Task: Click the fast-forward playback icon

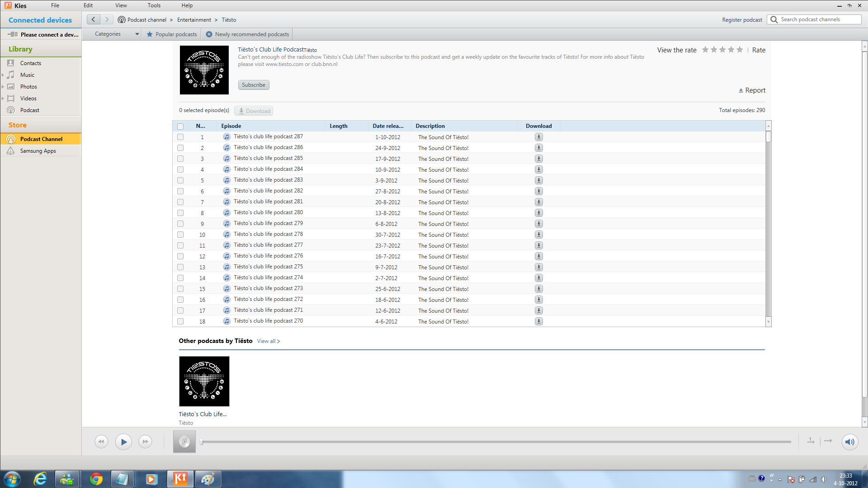Action: point(145,442)
